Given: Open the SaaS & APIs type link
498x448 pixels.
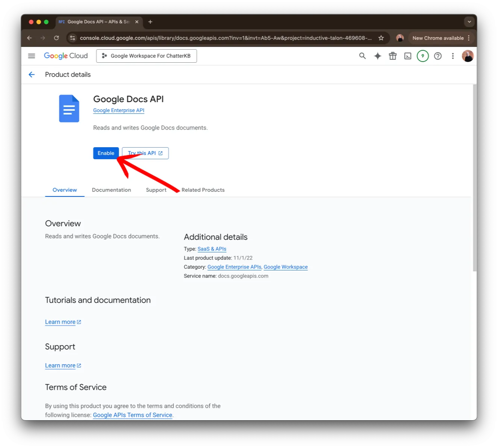Looking at the screenshot, I should 212,249.
